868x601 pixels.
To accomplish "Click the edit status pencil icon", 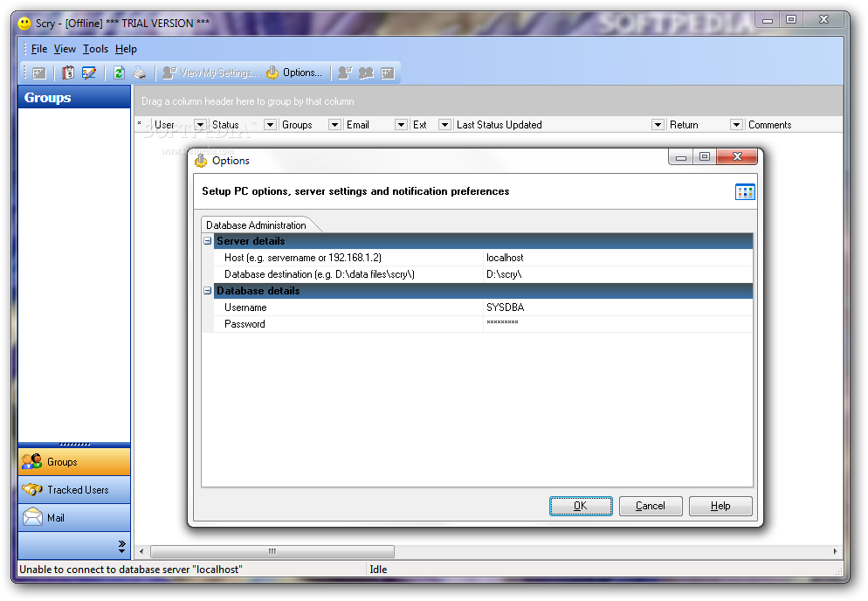I will [x=88, y=73].
